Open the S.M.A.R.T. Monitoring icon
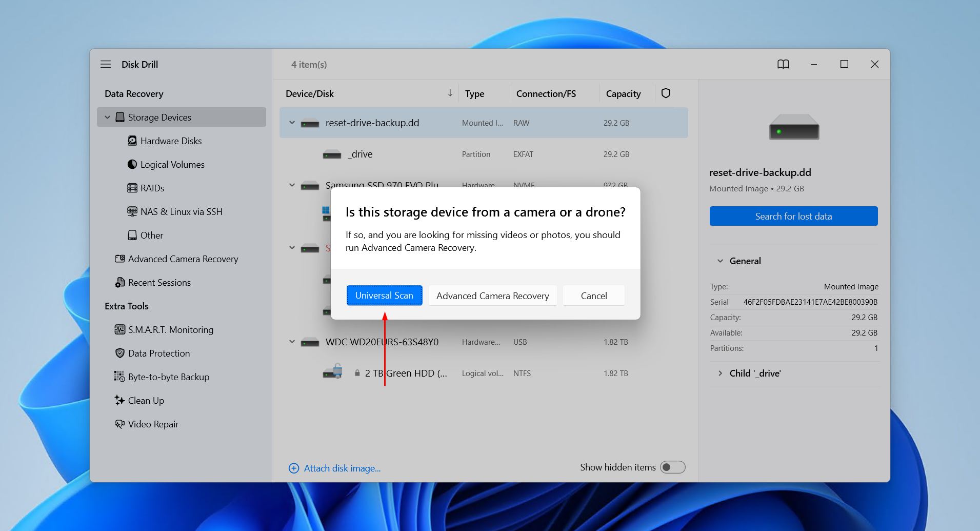This screenshot has width=980, height=531. [x=120, y=329]
